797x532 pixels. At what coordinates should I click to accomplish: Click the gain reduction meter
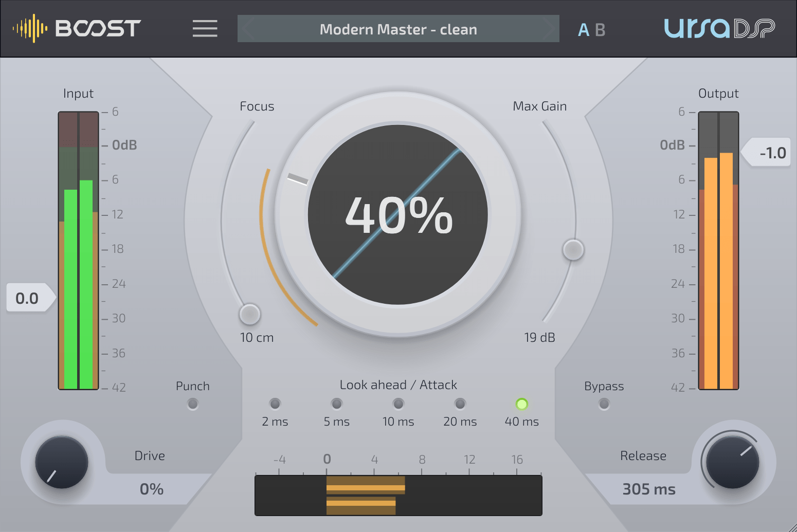pos(398,496)
